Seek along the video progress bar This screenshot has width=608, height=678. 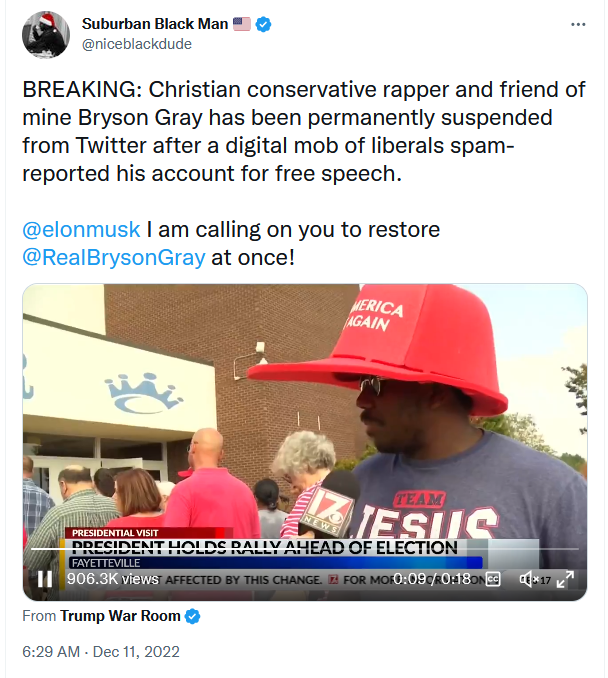[x=304, y=549]
